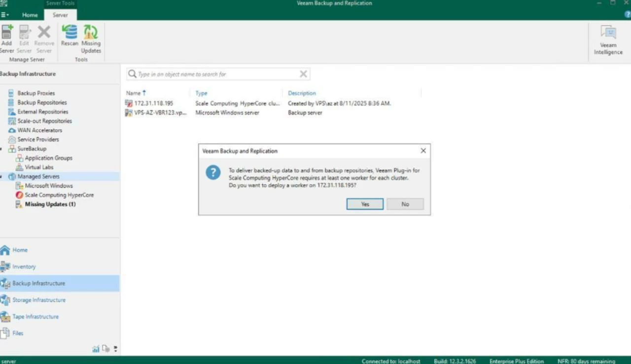Open Veeam Intelligence panel
Image resolution: width=631 pixels, height=364 pixels.
608,40
